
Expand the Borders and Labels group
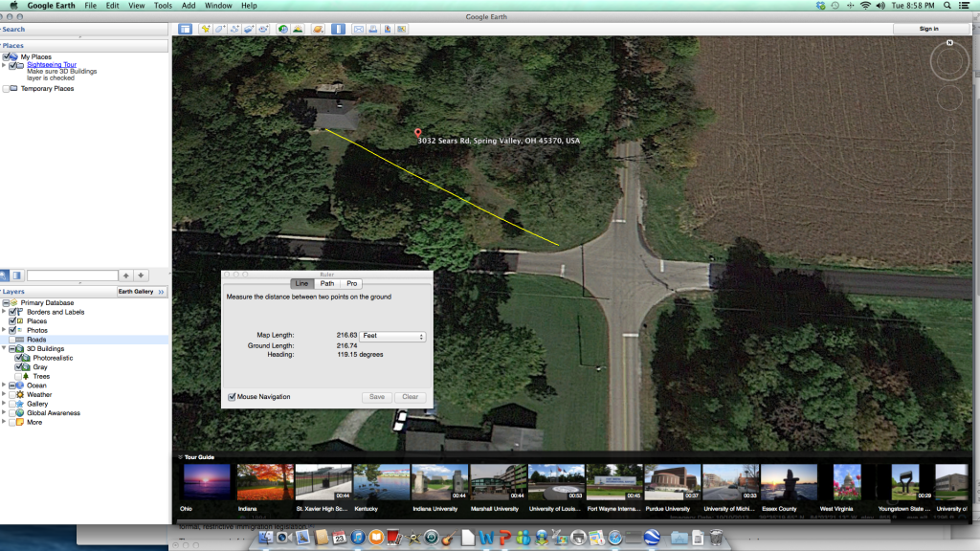coord(4,313)
